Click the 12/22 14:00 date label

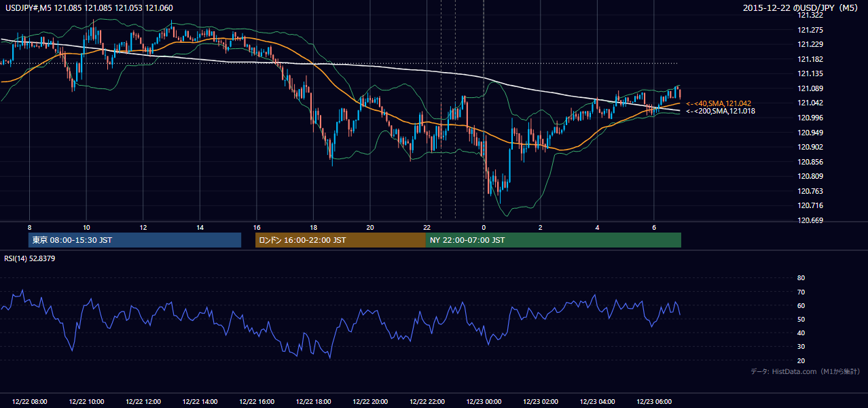(200, 402)
